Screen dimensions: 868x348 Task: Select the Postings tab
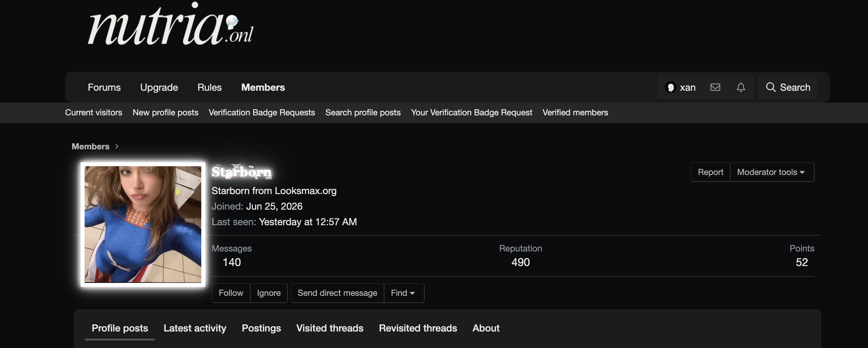coord(261,328)
